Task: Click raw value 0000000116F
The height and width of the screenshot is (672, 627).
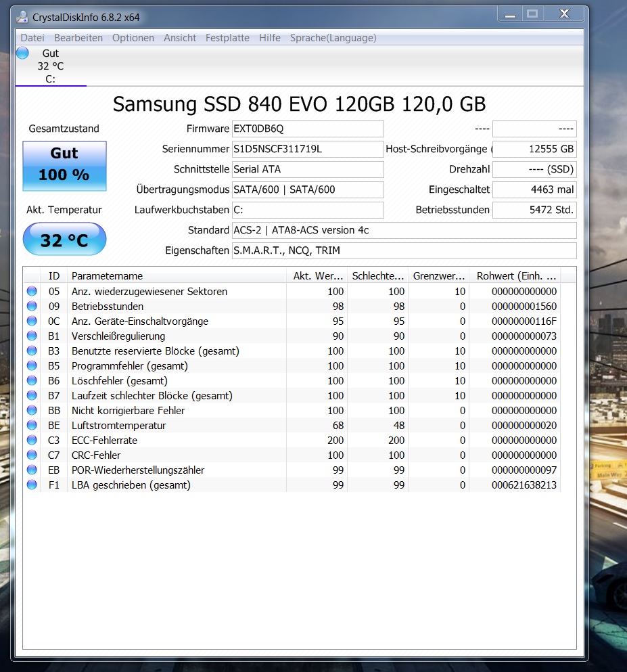Action: click(524, 321)
